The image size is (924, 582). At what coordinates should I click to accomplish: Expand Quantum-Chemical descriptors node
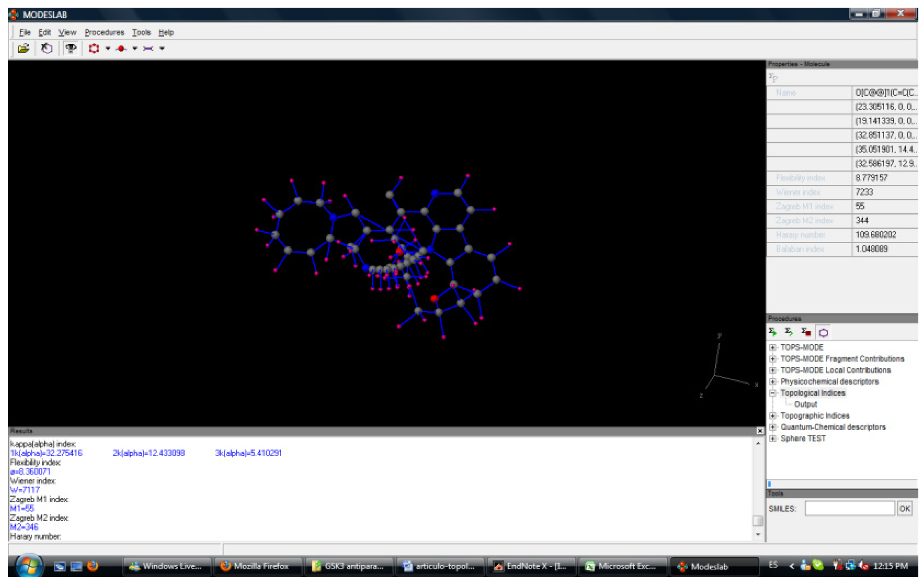pyautogui.click(x=772, y=427)
